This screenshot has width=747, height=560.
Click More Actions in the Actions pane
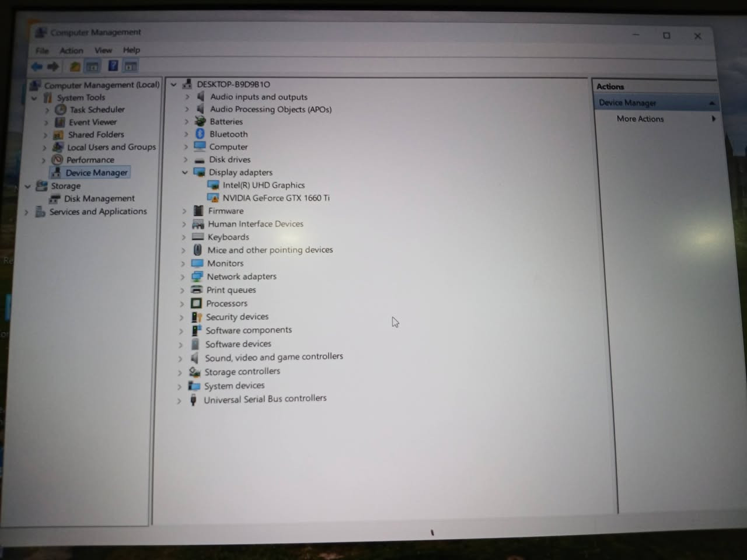click(x=640, y=118)
